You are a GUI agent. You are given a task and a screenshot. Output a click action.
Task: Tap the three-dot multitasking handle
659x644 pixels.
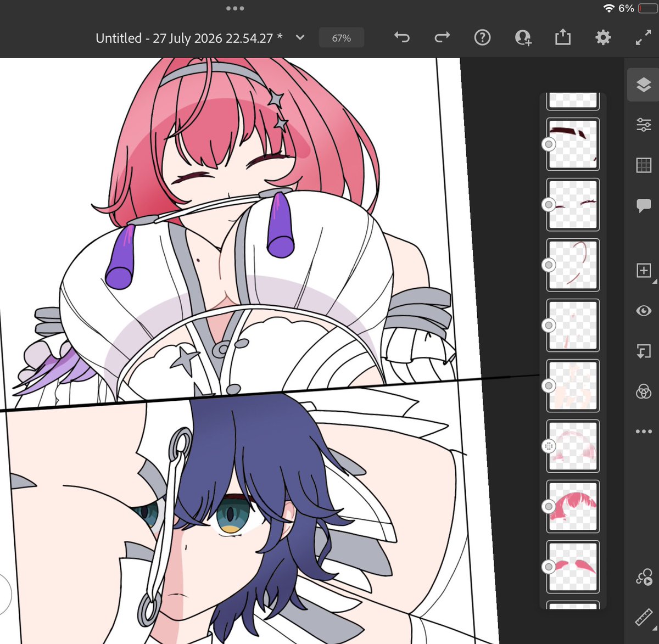coord(235,8)
